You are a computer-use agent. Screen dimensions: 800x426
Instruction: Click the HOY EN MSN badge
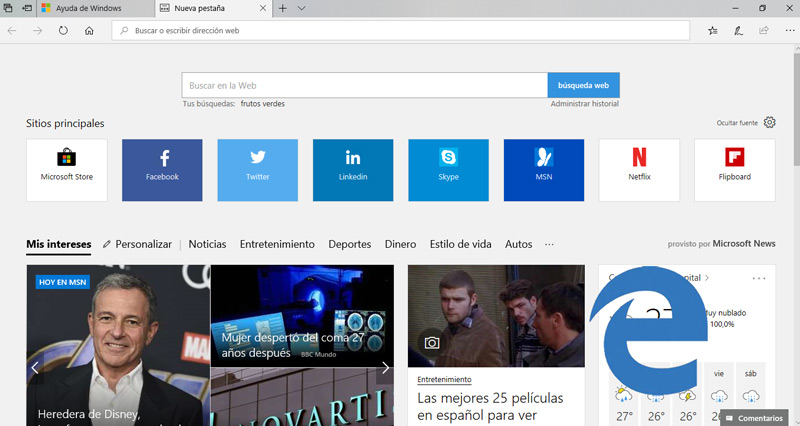click(63, 282)
